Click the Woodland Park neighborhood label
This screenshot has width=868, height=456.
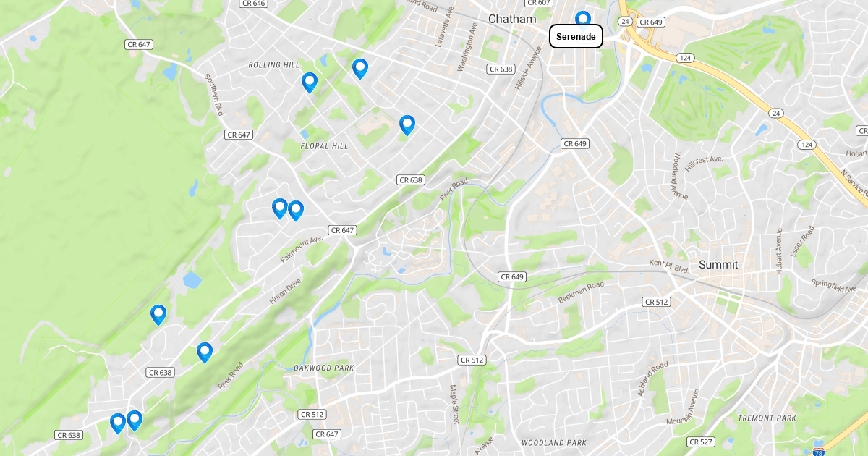(554, 442)
